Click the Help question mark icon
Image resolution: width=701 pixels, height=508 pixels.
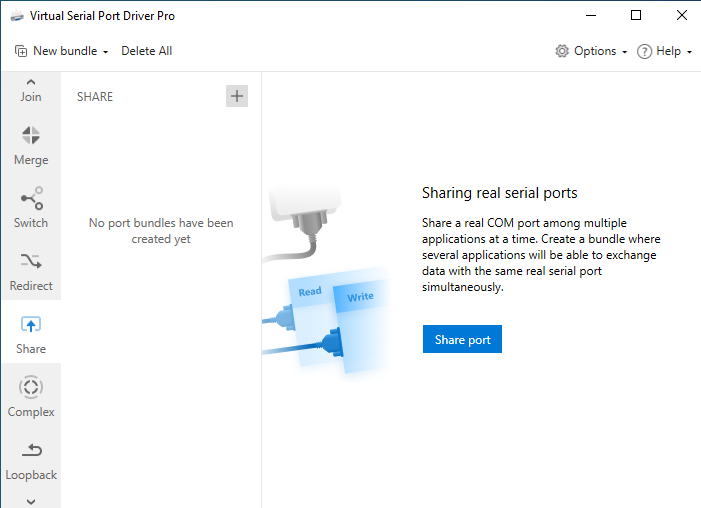coord(644,51)
